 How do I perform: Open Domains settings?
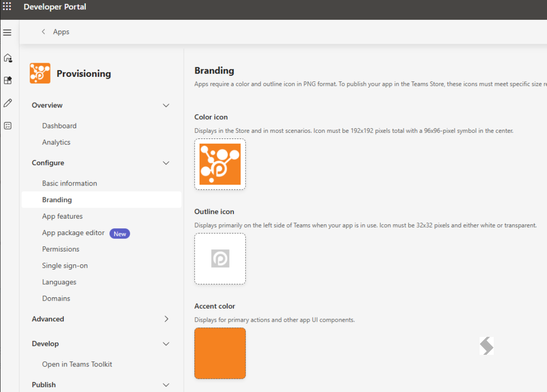tap(56, 298)
